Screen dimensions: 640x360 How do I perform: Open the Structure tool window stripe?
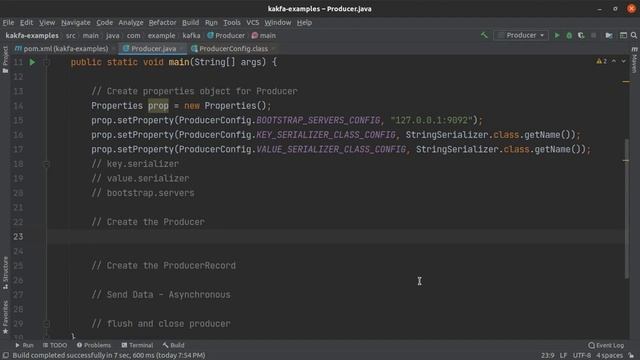pos(5,273)
